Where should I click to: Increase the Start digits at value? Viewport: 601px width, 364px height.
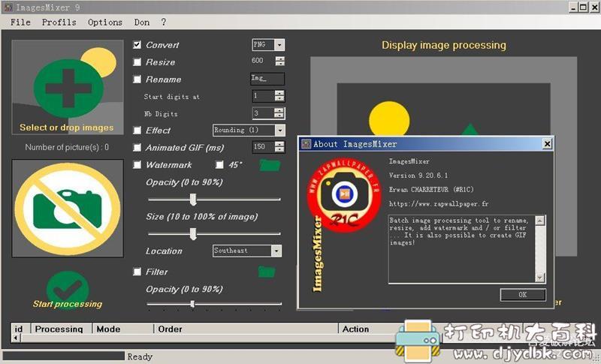click(x=279, y=93)
